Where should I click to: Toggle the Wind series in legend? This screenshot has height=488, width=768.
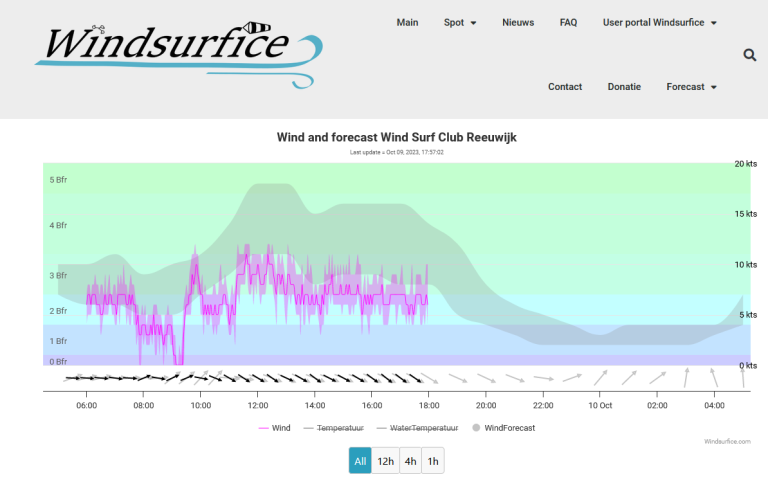click(x=275, y=427)
